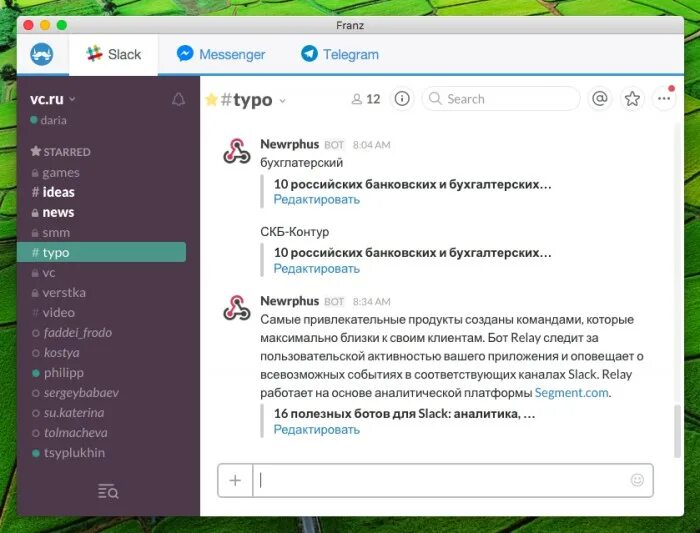Open direct message with faddei_frodo

click(x=72, y=333)
